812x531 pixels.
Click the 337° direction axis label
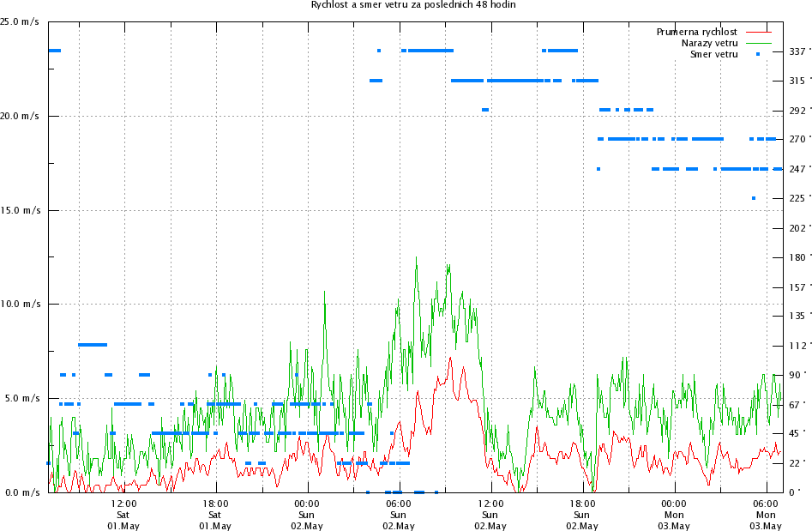coord(797,51)
